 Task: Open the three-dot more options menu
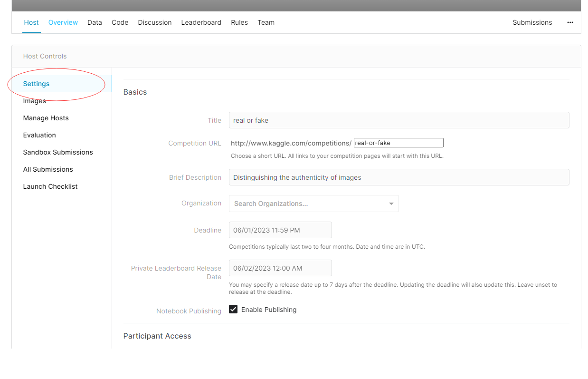click(x=570, y=22)
